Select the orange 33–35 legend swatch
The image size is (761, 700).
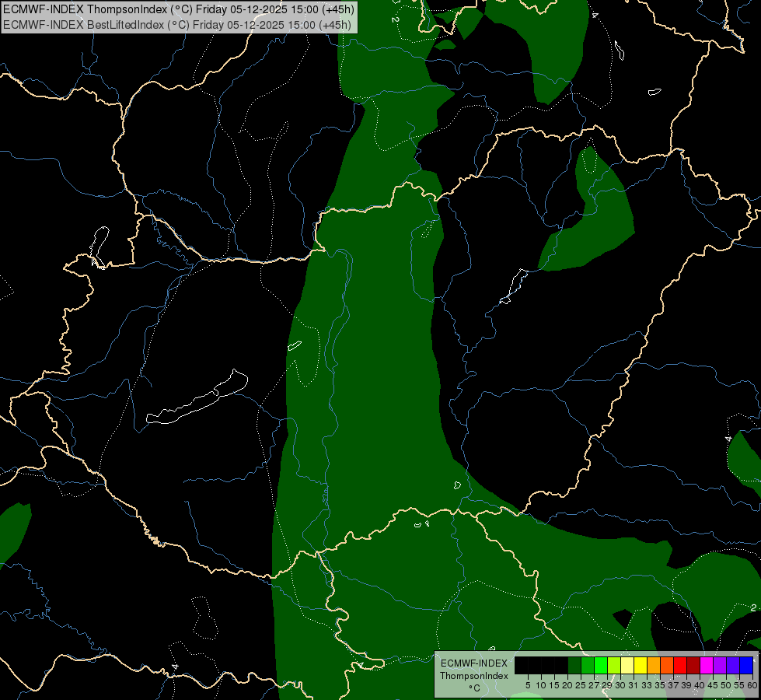(x=654, y=665)
